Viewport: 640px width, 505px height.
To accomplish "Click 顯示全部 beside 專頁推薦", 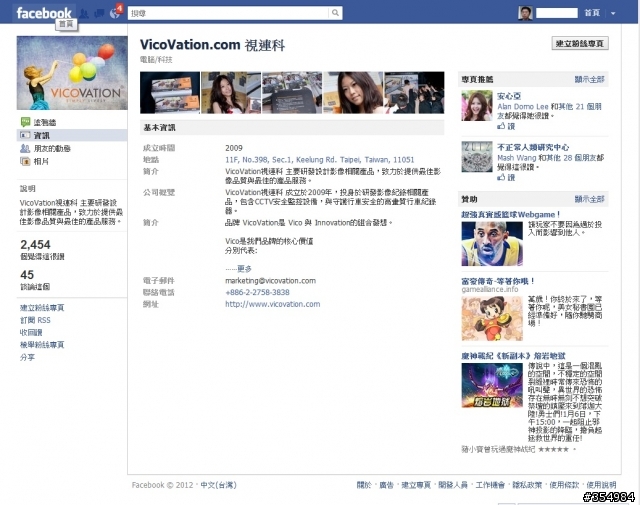I will [589, 79].
